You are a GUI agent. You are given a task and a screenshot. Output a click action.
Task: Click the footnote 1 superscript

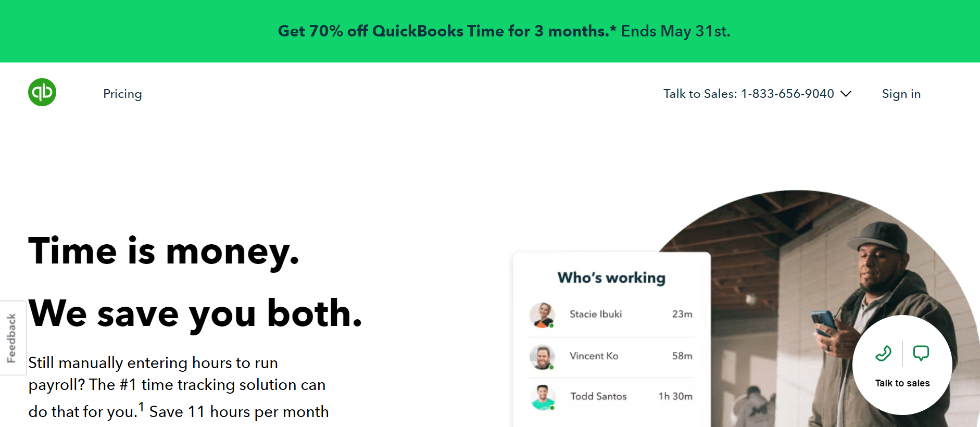point(141,407)
